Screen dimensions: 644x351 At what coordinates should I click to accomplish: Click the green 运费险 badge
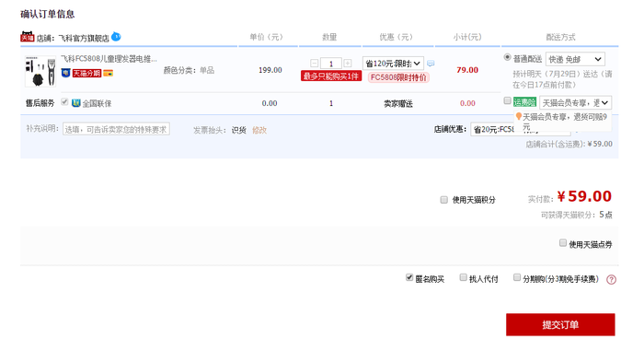(x=524, y=102)
